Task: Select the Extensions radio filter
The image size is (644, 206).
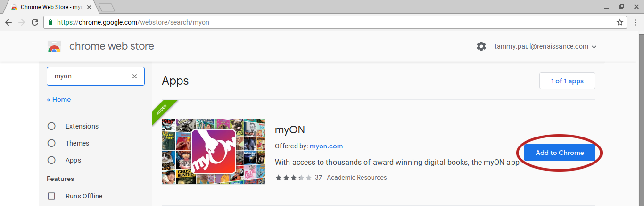Action: 52,126
